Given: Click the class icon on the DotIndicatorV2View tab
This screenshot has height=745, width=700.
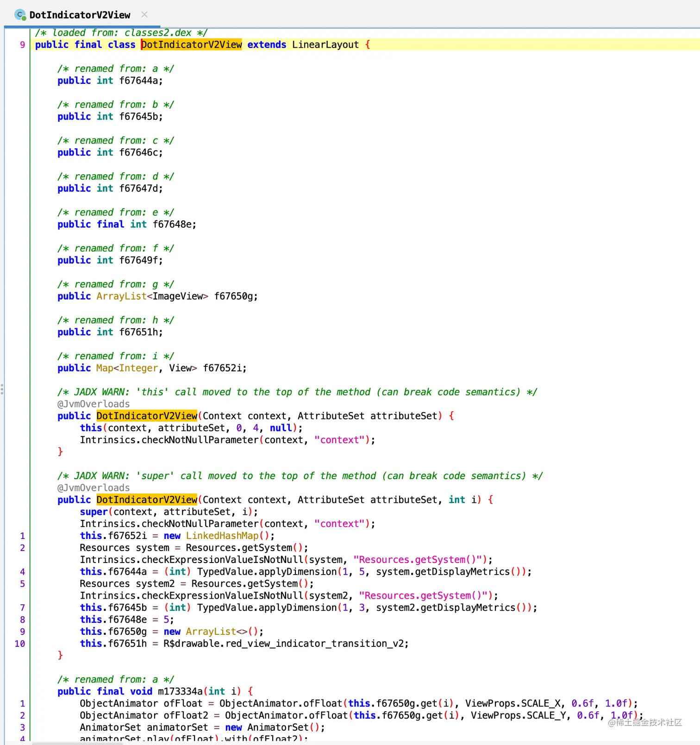Looking at the screenshot, I should click(x=20, y=15).
